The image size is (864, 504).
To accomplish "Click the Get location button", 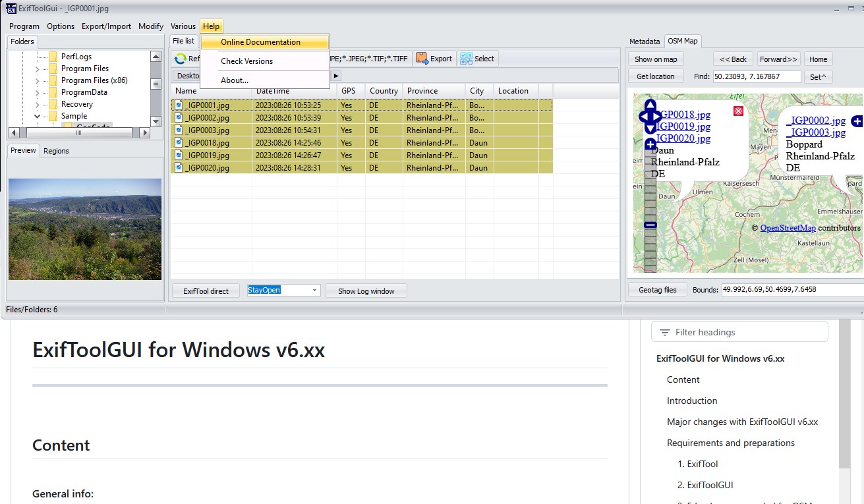I will tap(656, 76).
